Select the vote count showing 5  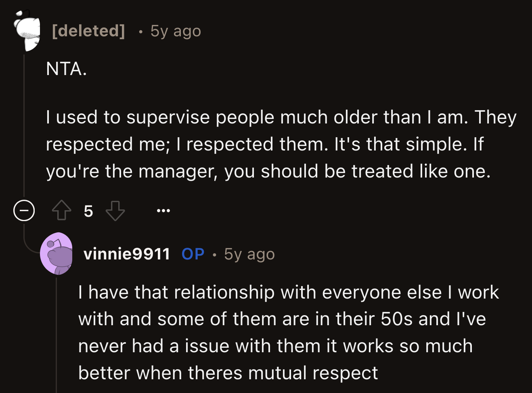[x=88, y=210]
